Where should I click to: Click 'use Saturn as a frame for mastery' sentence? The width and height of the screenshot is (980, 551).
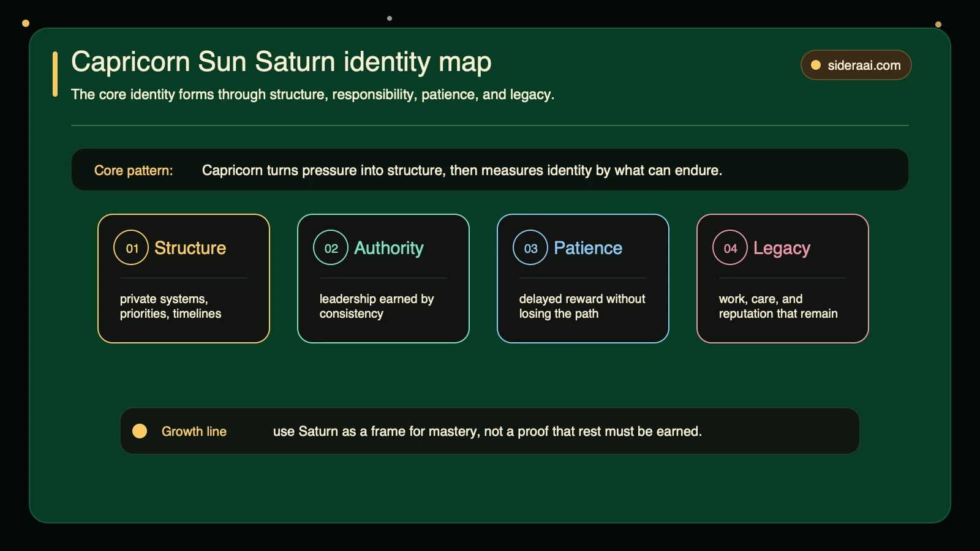pos(488,431)
